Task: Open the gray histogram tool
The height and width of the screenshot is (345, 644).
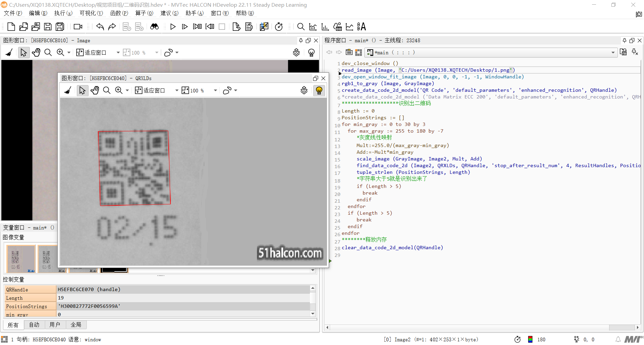Action: [x=313, y=27]
